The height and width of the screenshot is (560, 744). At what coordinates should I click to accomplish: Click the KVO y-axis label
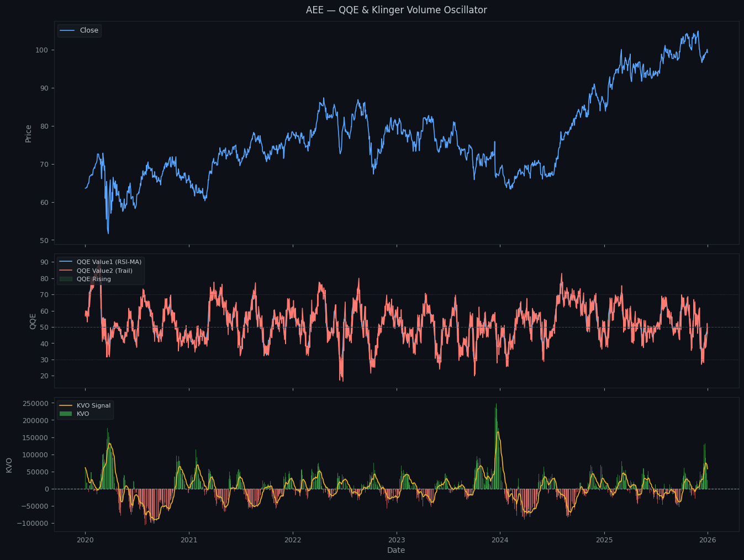[9, 464]
